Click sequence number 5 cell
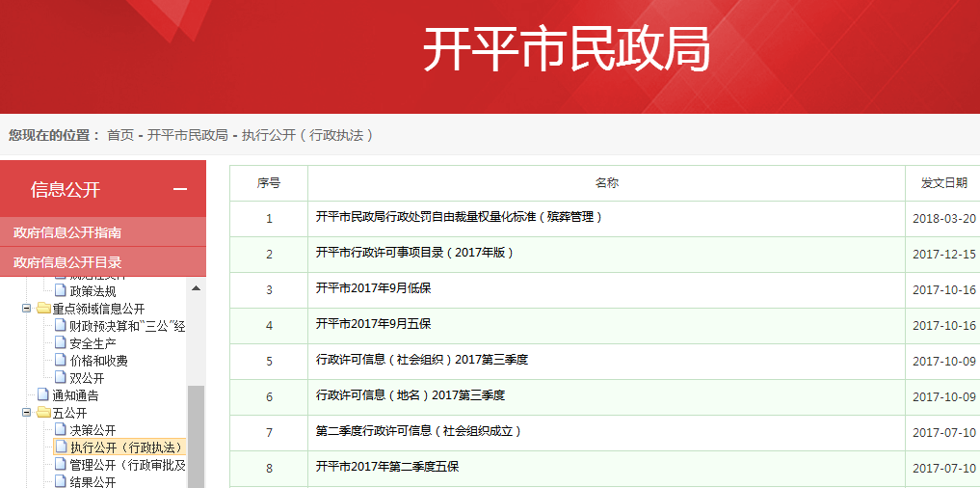The height and width of the screenshot is (488, 980). click(x=269, y=361)
